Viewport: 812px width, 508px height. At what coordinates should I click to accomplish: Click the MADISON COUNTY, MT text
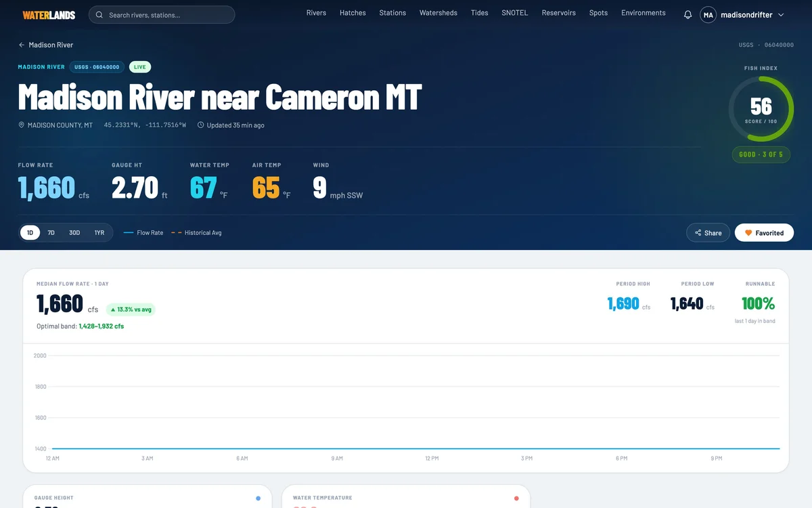click(x=60, y=125)
